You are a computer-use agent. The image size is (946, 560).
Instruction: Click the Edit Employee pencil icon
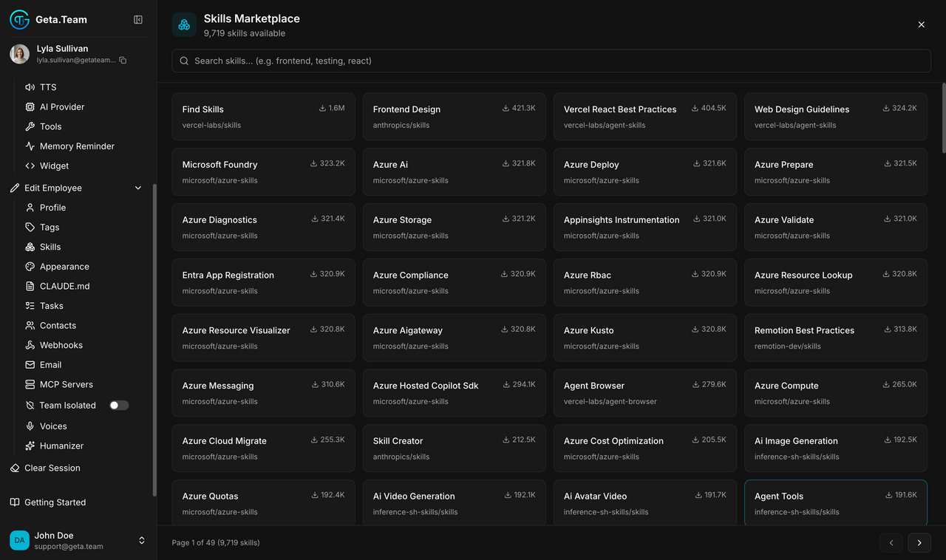tap(15, 188)
